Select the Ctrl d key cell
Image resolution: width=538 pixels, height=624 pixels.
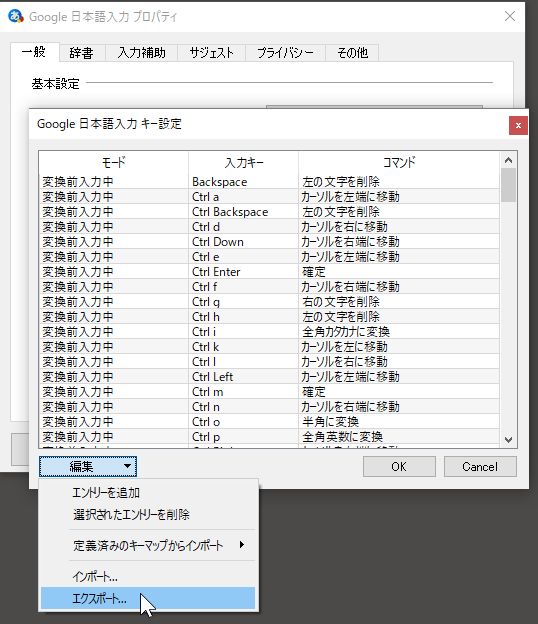(x=244, y=227)
